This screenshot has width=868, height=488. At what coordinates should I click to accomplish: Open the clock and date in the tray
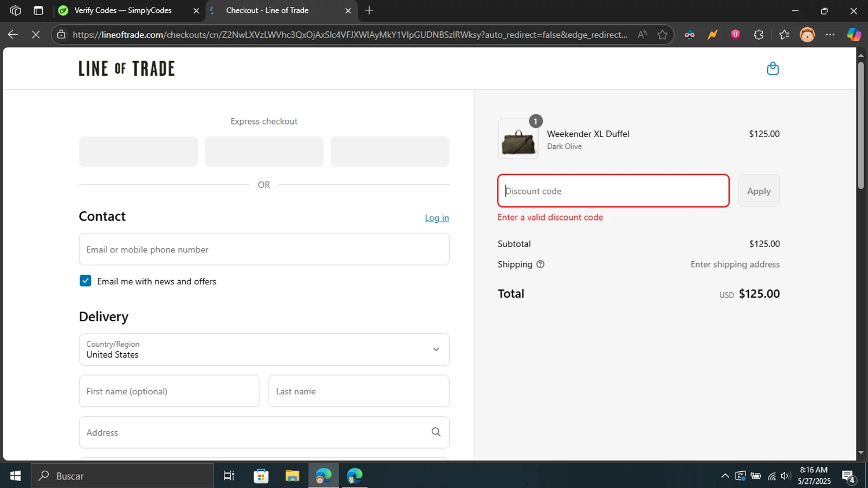(x=814, y=476)
